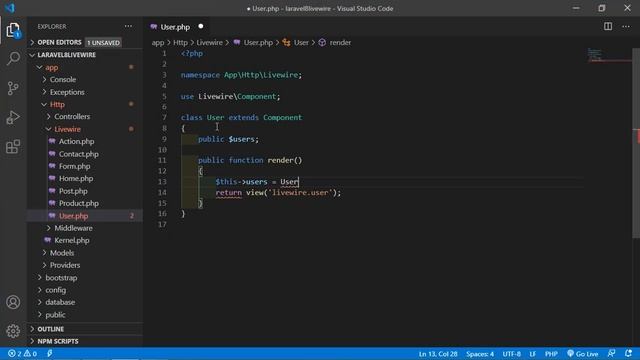Screen dimensions: 640x360
Task: Click the VS Code logo icon
Action: [x=10, y=8]
